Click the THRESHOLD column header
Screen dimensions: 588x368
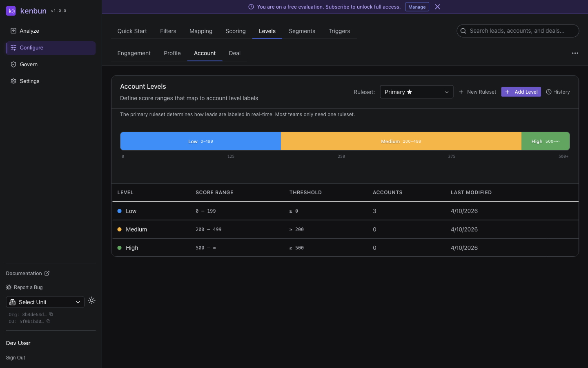coord(305,193)
